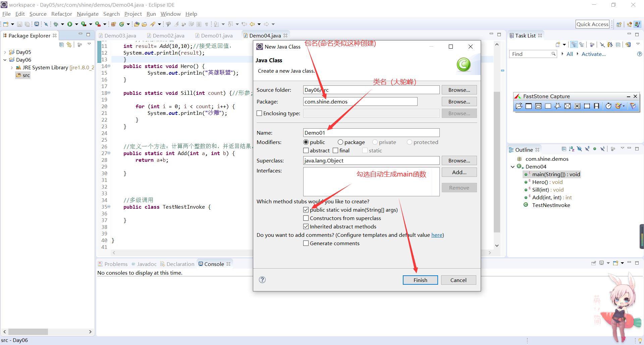The width and height of the screenshot is (644, 345).
Task: Click FastStone Capture delay timer icon
Action: click(608, 106)
